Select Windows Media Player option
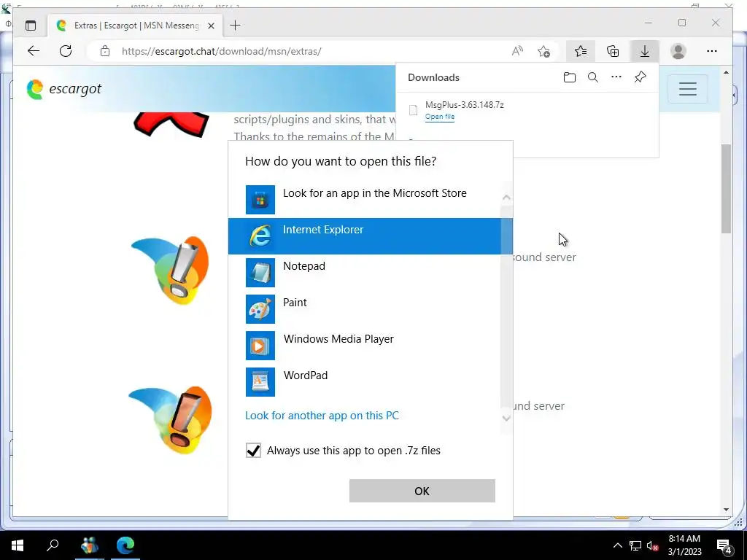Screen dimensions: 747x560 coord(365,345)
